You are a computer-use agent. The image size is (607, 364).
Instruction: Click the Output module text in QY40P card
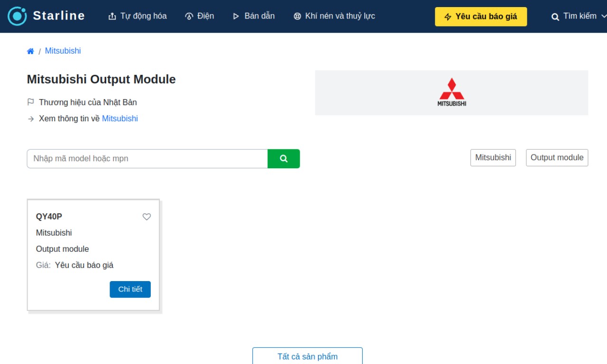pos(63,249)
